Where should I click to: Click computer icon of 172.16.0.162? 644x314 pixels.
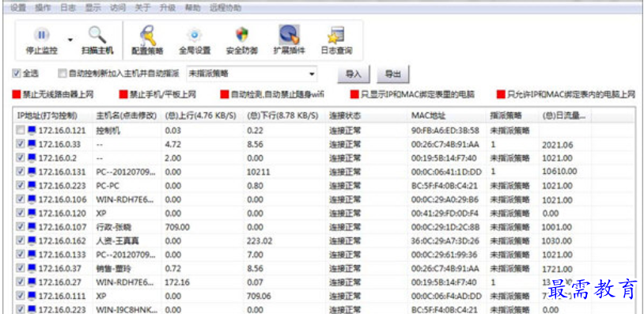pos(32,240)
